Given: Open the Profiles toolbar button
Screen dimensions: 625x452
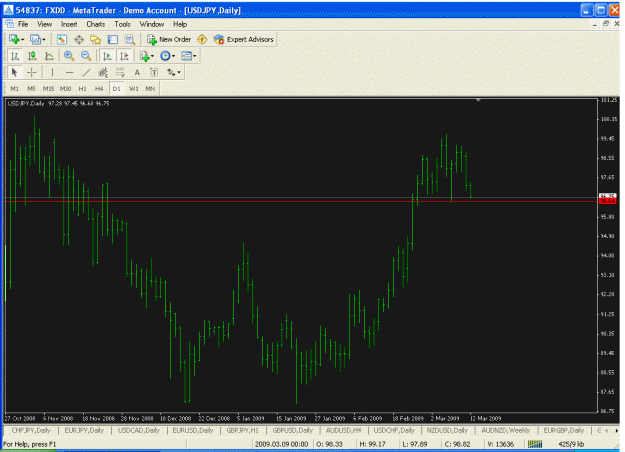Looking at the screenshot, I should (37, 39).
